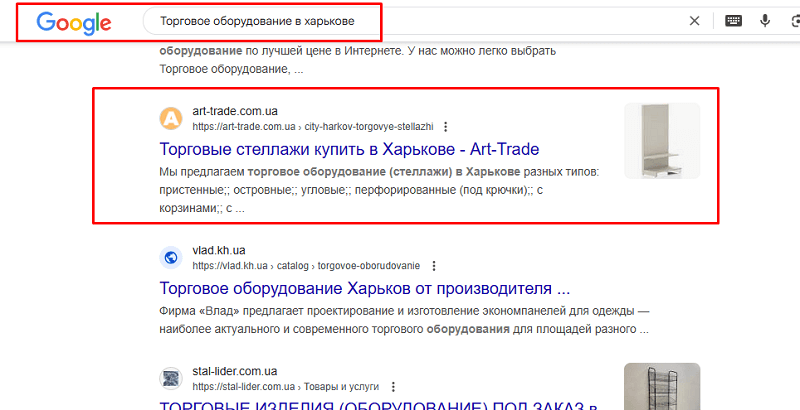Open more options for vlad.kh.ua result
This screenshot has height=410, width=800.
click(434, 266)
